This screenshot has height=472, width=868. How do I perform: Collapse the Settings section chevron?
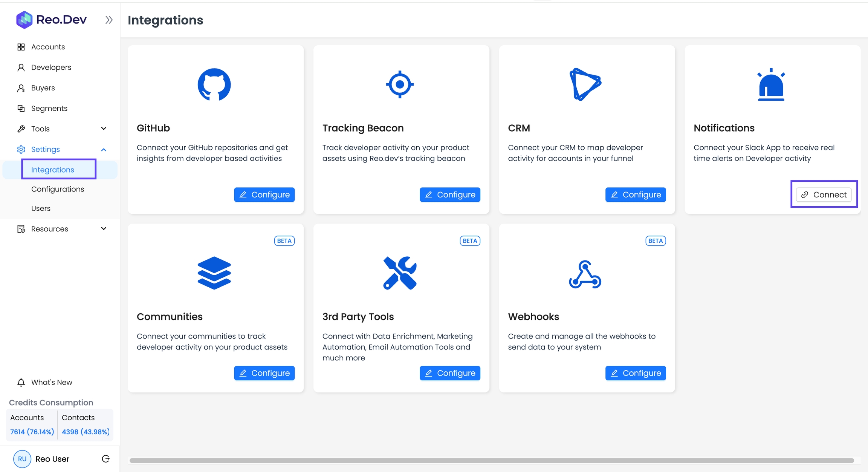click(104, 149)
